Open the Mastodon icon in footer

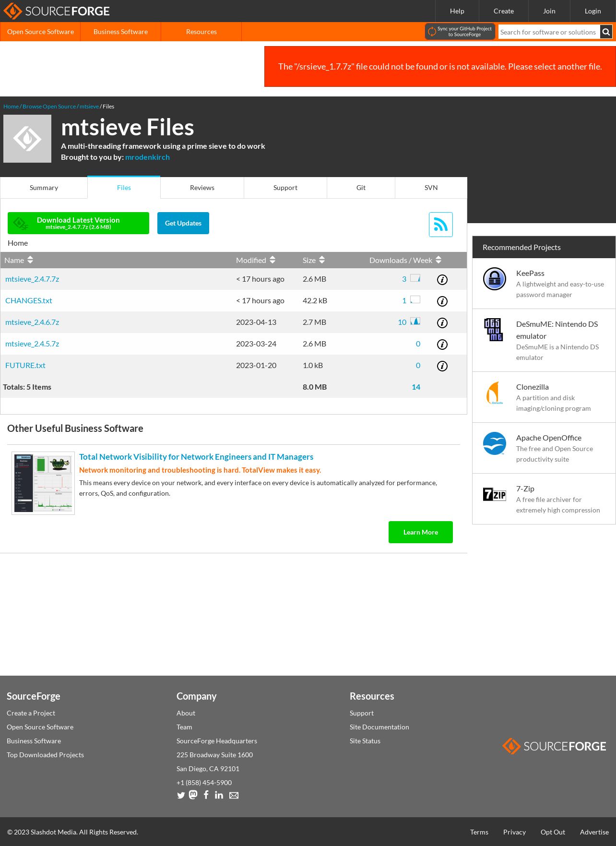(193, 795)
